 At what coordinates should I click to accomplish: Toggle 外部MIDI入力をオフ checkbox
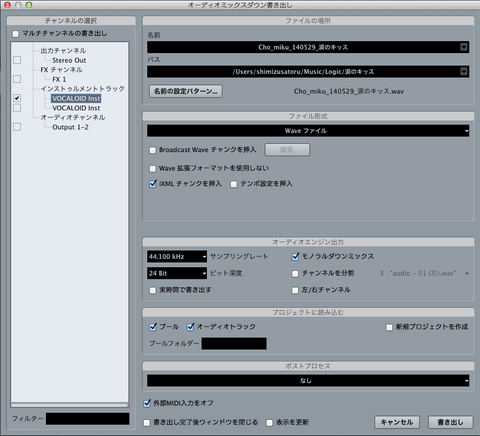pos(147,403)
